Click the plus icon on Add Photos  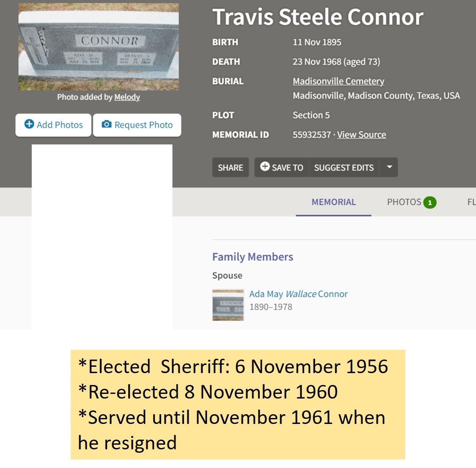[x=29, y=124]
